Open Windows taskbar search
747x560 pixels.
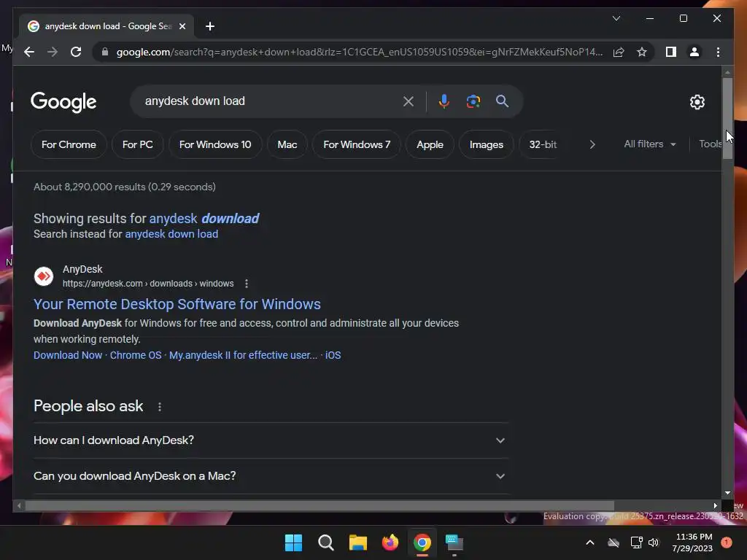pos(326,542)
